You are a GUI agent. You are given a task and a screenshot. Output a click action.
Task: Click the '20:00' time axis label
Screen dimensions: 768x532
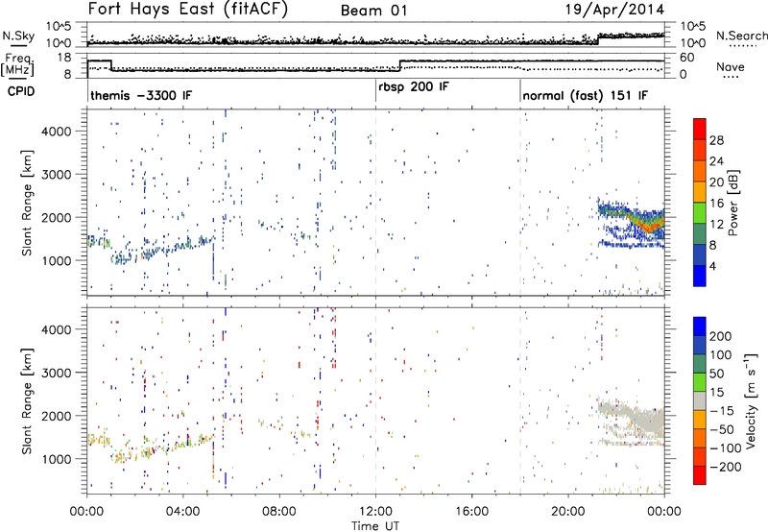point(568,512)
